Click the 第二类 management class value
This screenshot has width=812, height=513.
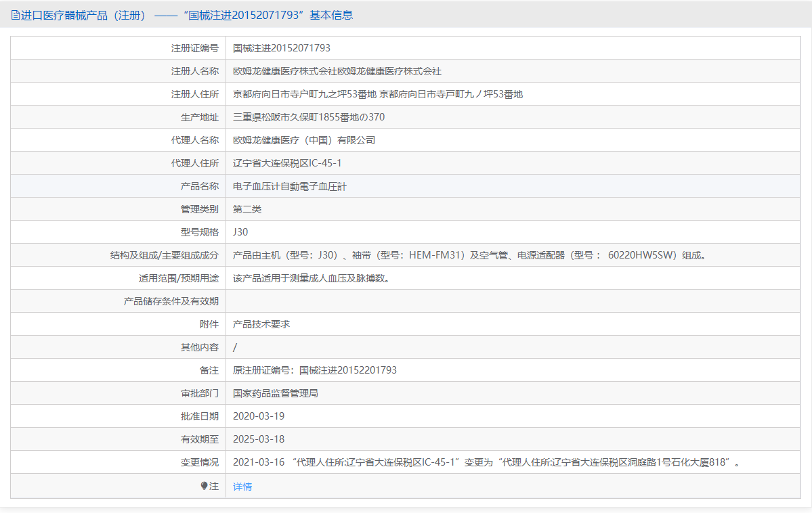(x=247, y=209)
